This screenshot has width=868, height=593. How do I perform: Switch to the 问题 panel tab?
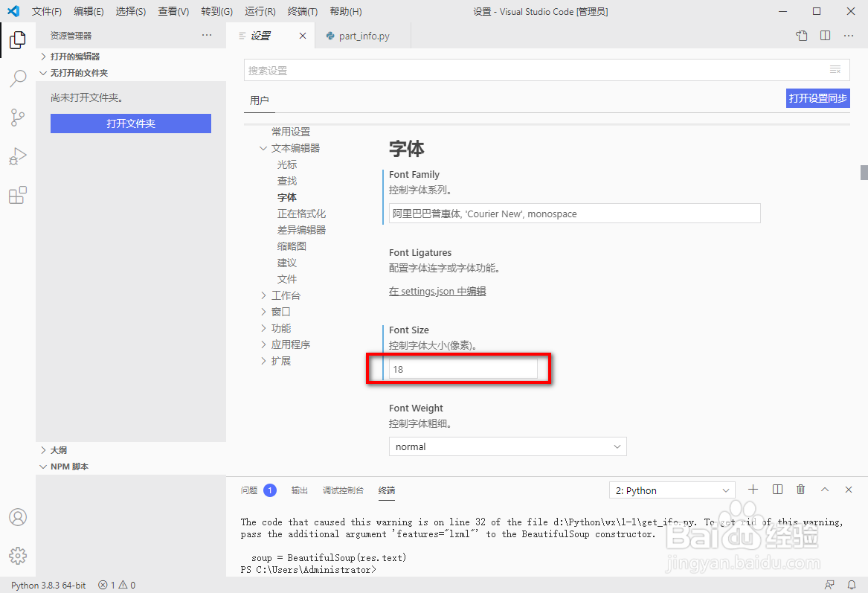(x=249, y=490)
